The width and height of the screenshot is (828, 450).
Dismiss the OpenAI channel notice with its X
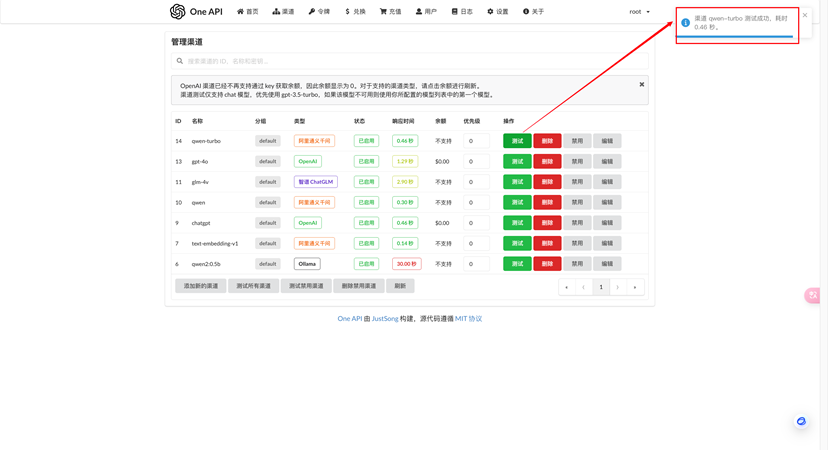641,85
